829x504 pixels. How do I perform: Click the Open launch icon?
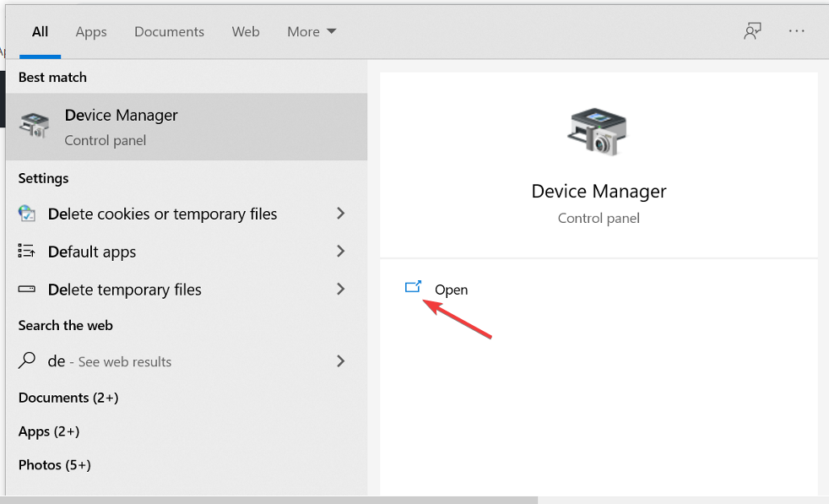(414, 288)
